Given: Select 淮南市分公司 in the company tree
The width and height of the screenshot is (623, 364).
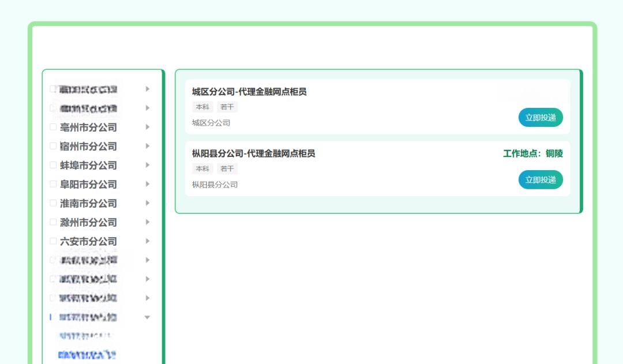Looking at the screenshot, I should point(88,203).
